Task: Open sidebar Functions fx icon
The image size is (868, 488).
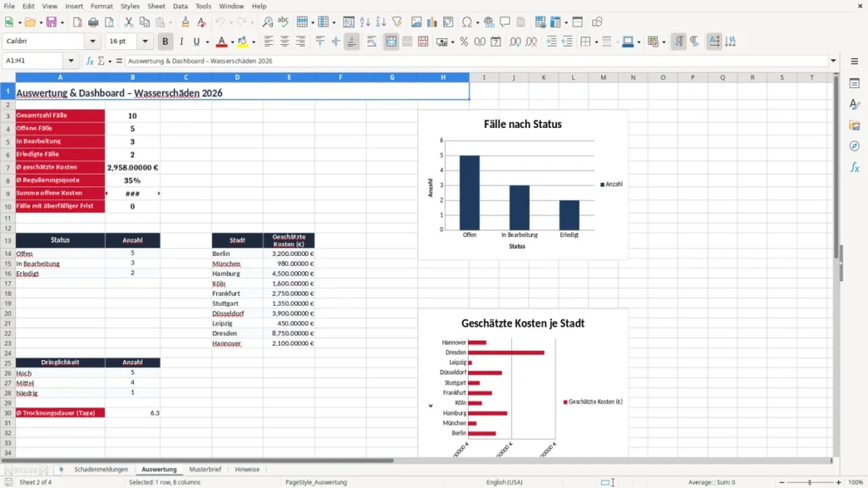Action: (x=854, y=167)
